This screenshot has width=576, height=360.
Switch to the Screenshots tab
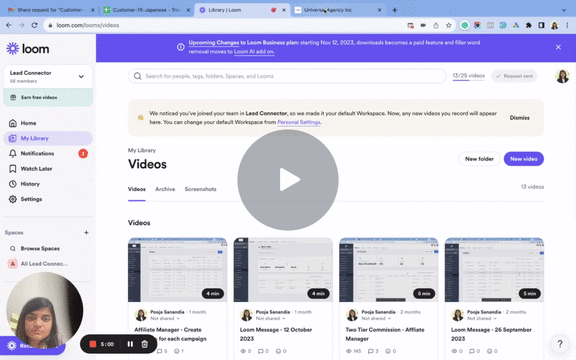[200, 189]
